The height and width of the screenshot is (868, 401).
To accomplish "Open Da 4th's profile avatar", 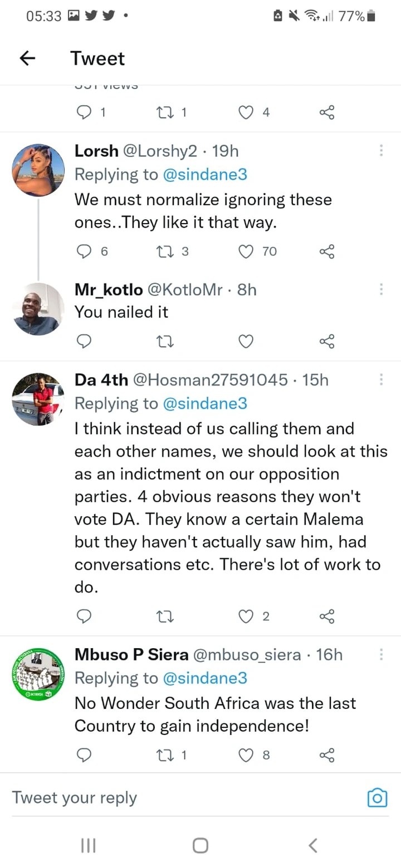I will 38,399.
